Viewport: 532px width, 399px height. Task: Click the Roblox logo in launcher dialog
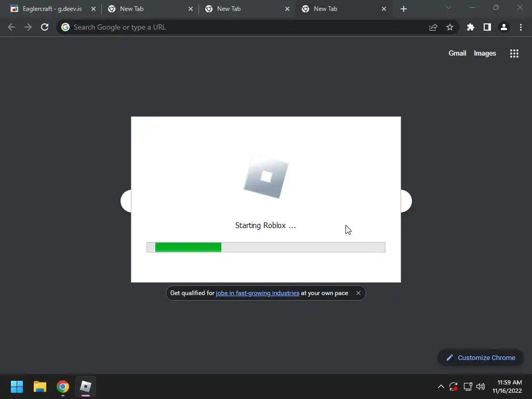coord(266,177)
